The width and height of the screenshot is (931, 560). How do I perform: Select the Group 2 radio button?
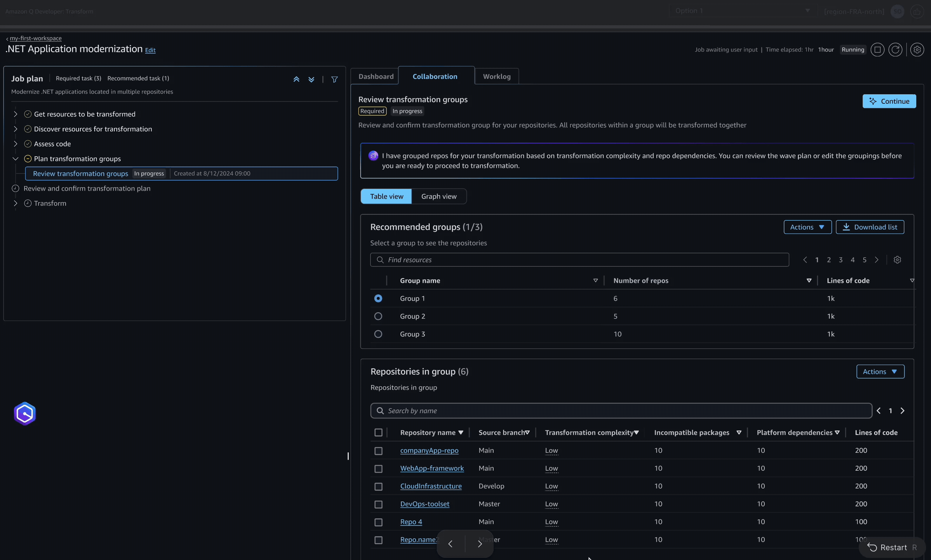(x=378, y=316)
